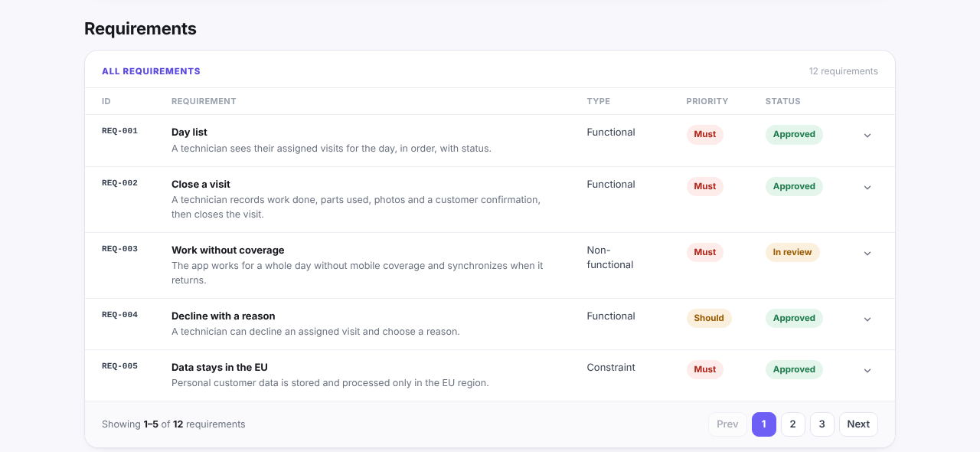
Task: Click the Must priority badge on REQ-001
Action: 705,135
